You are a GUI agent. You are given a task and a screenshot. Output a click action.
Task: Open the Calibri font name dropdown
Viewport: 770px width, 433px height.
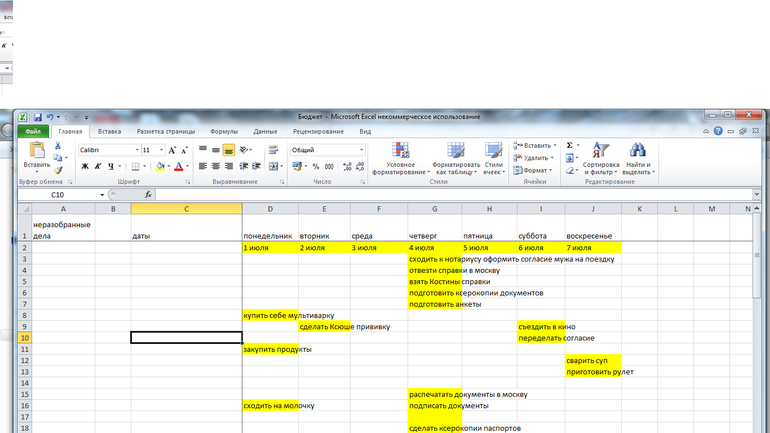(x=136, y=150)
